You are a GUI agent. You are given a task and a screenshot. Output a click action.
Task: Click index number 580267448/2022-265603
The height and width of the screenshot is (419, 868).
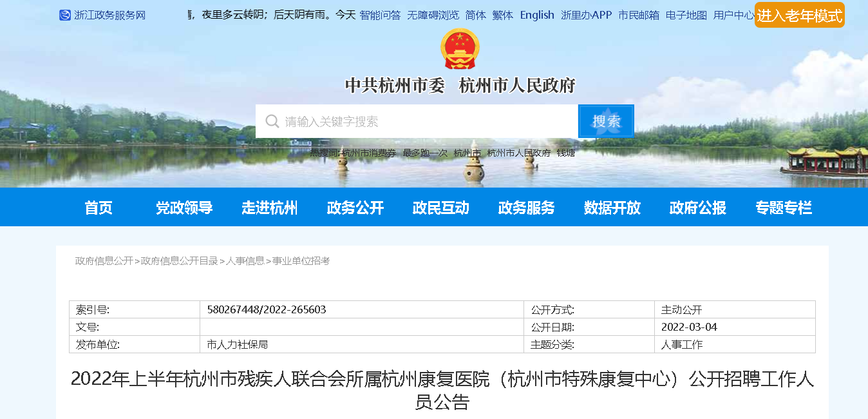(267, 309)
